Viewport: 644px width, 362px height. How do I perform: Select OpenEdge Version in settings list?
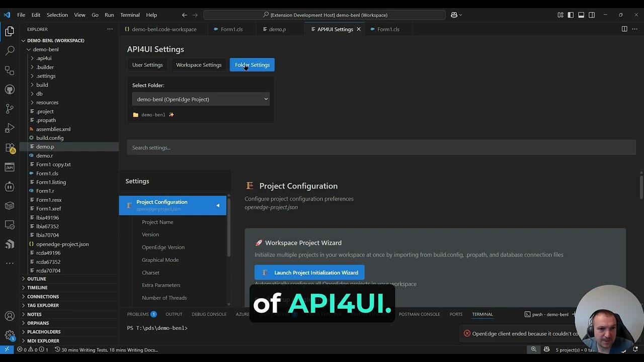[x=163, y=247]
